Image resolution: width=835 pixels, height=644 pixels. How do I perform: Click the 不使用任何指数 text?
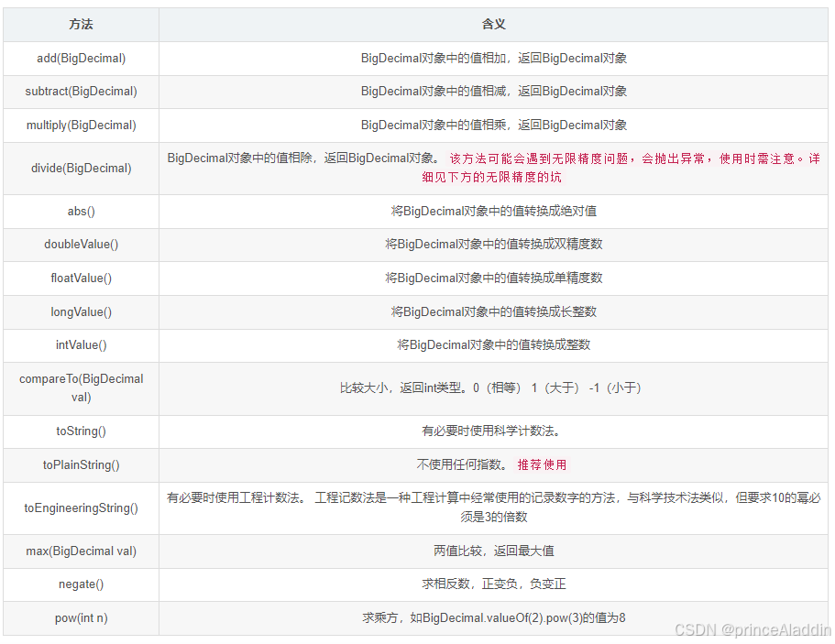coord(461,465)
